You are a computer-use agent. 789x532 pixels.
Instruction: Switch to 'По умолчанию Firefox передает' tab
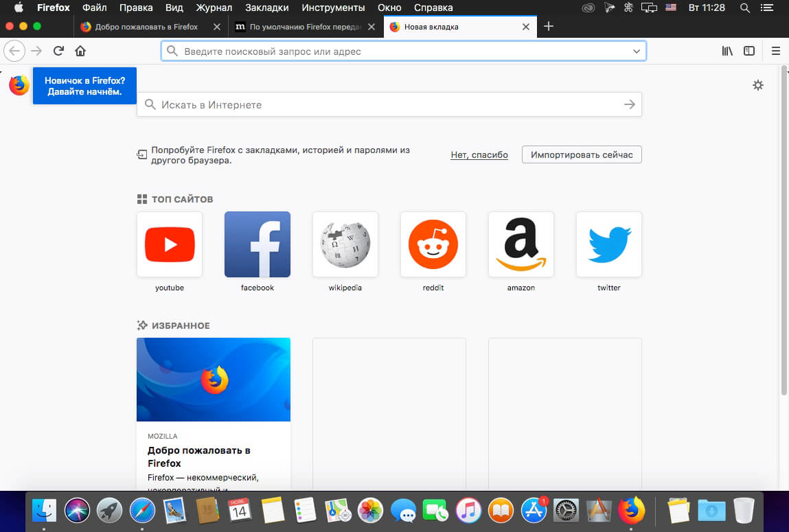coord(305,27)
